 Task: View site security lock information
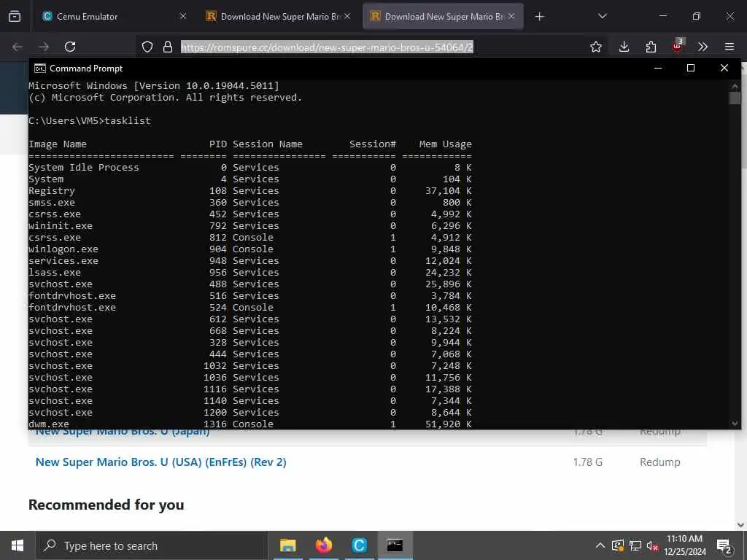[168, 47]
